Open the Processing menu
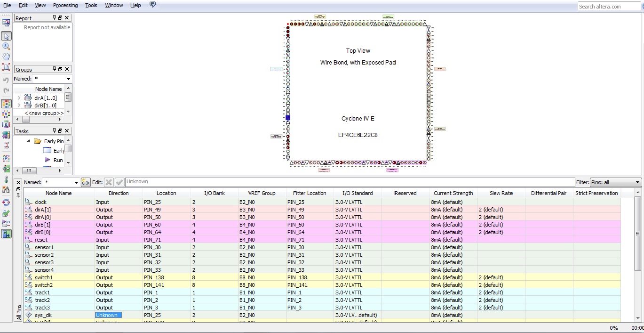Image resolution: width=644 pixels, height=333 pixels. (65, 5)
